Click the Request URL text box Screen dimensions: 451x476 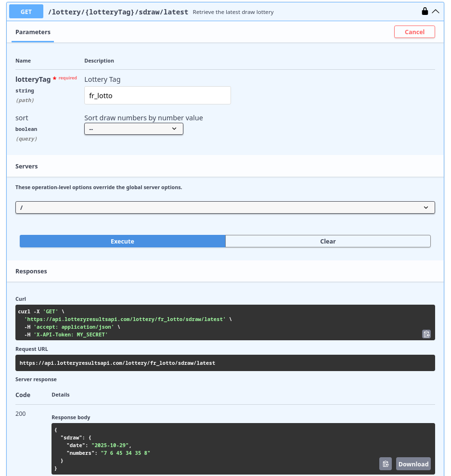tap(225, 363)
